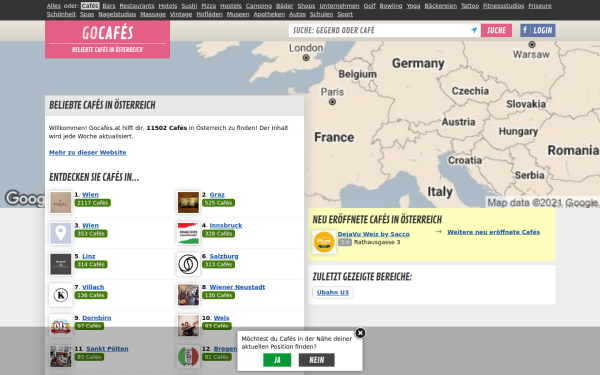The image size is (600, 375).
Task: Switch to the 'Spas' category
Action: click(87, 14)
